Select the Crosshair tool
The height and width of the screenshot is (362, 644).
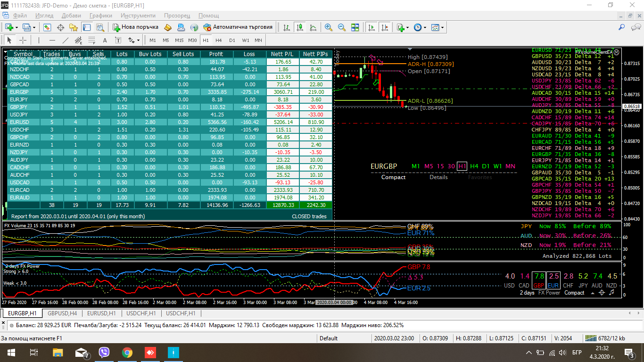click(23, 40)
